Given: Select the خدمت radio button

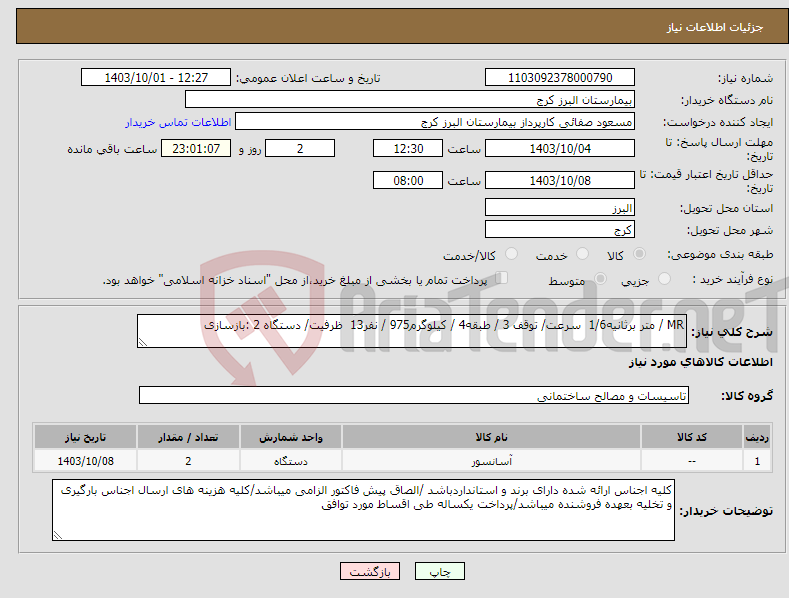Looking at the screenshot, I should 582,254.
